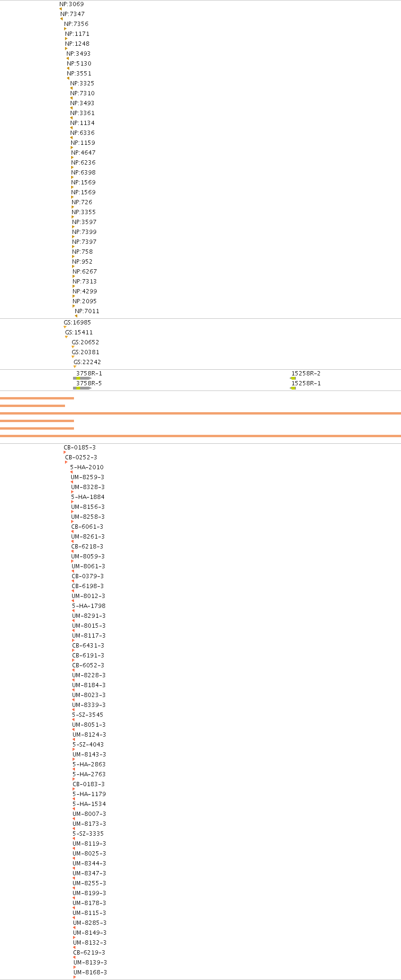Select the NP:3069 feature label
The width and height of the screenshot is (401, 980).
[x=72, y=4]
